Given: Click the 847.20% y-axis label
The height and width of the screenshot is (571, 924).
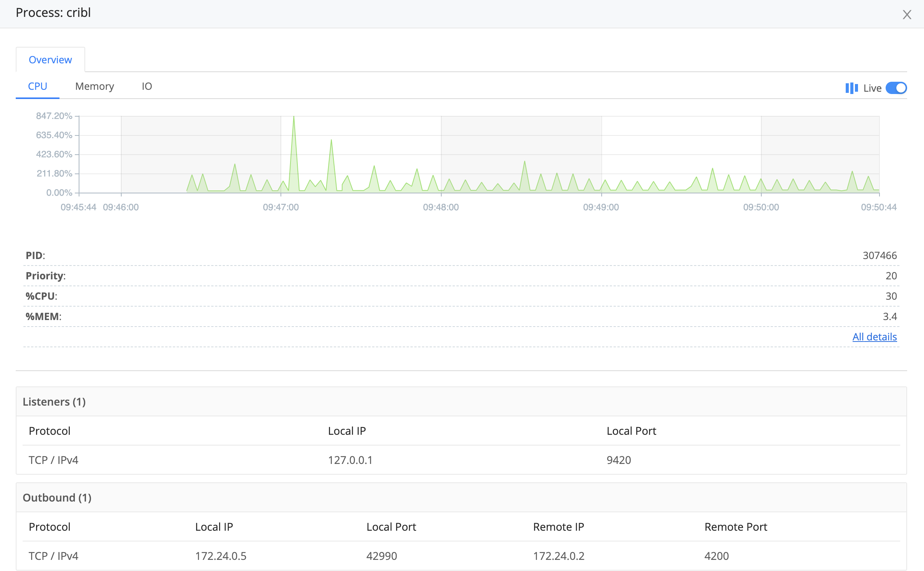Looking at the screenshot, I should pos(54,116).
